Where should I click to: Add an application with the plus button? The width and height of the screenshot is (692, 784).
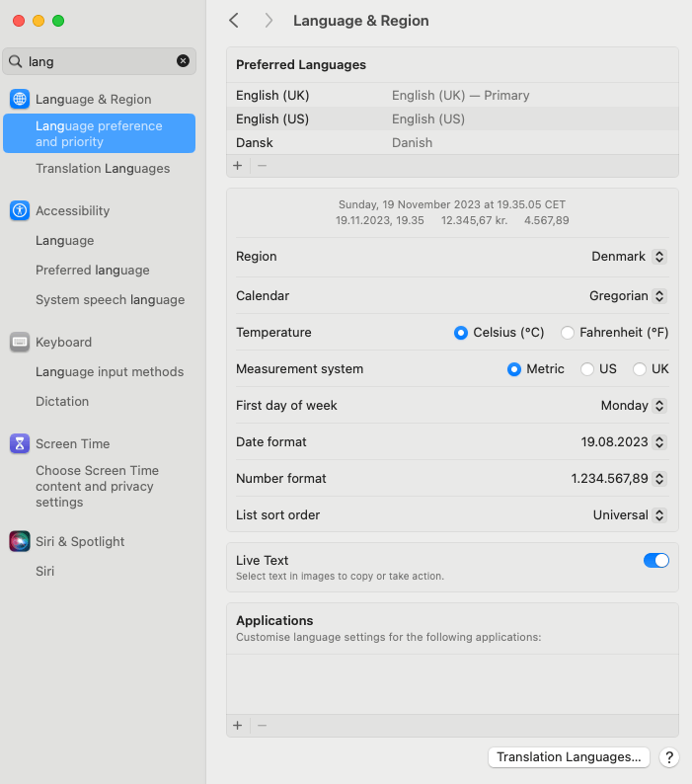[x=238, y=725]
